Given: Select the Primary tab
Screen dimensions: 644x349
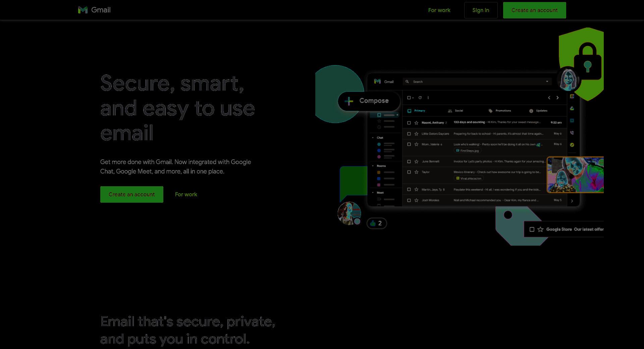Looking at the screenshot, I should tap(416, 111).
